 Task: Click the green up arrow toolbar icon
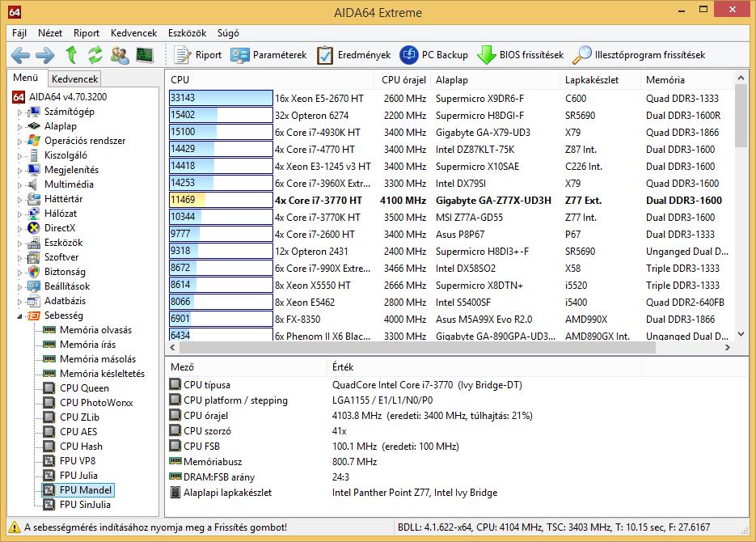click(x=71, y=55)
